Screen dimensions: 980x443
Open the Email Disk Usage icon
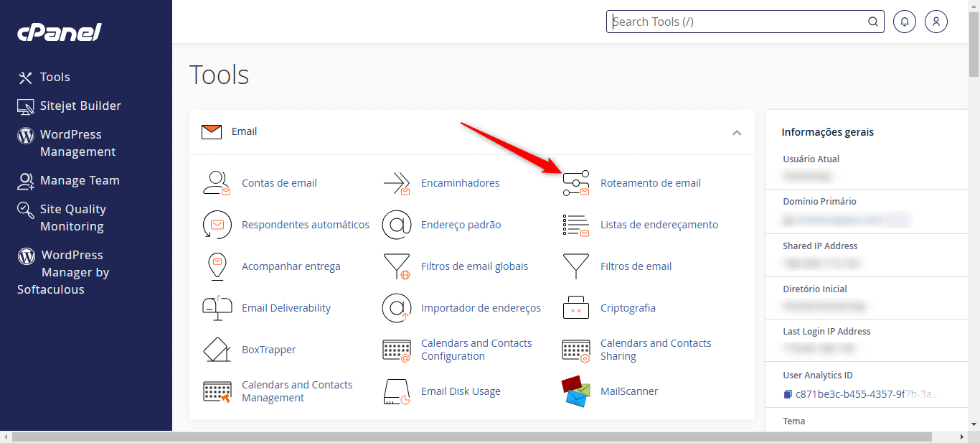pos(396,391)
